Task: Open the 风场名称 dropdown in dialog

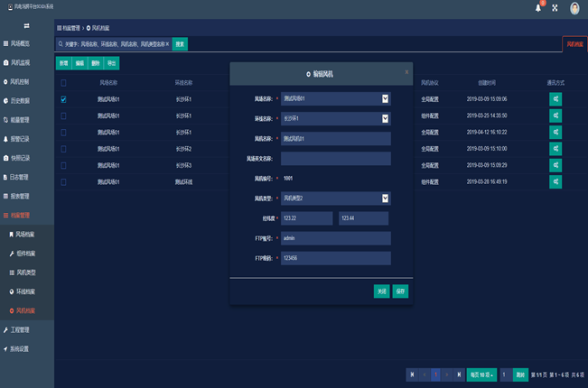Action: (x=386, y=98)
